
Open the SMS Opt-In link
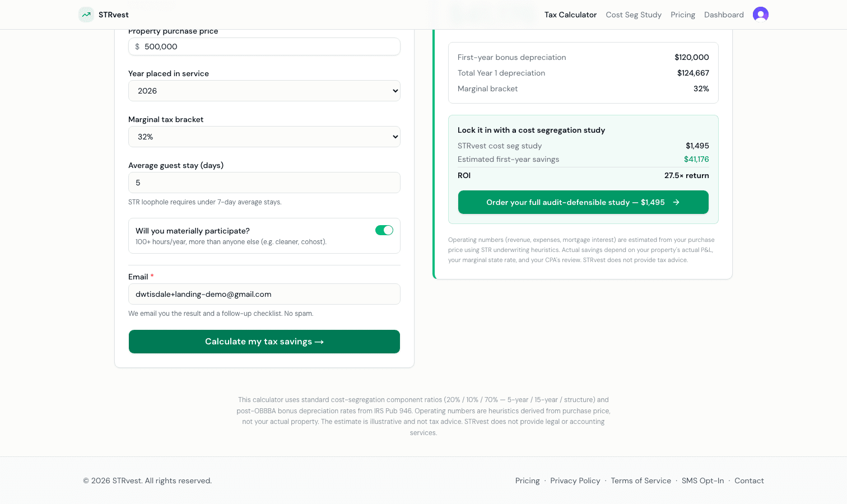pyautogui.click(x=702, y=480)
